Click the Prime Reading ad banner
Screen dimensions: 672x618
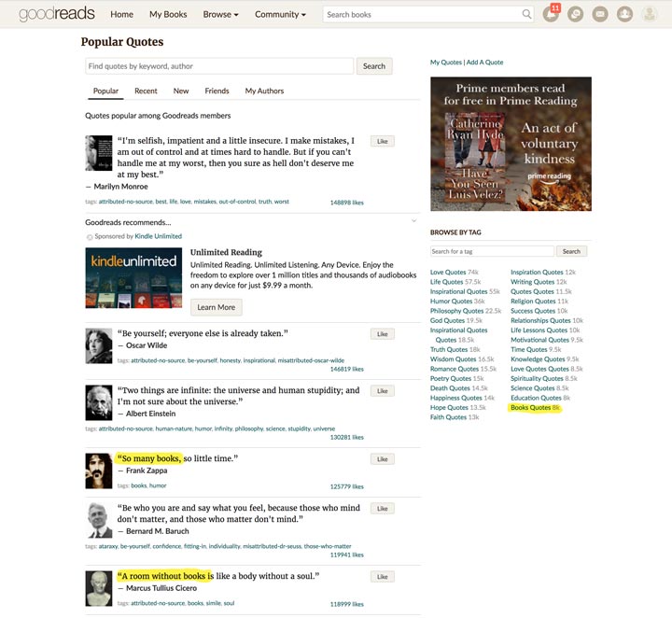click(511, 144)
